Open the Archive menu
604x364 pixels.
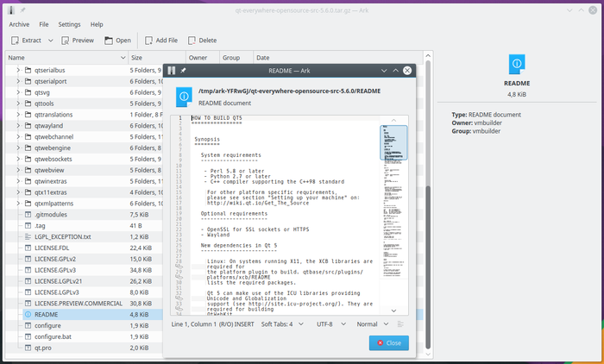pyautogui.click(x=20, y=24)
